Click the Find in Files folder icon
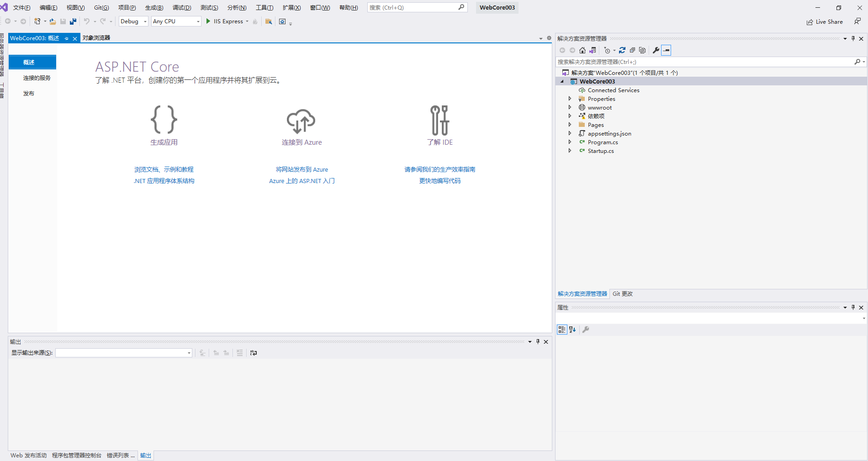868x461 pixels. point(269,21)
